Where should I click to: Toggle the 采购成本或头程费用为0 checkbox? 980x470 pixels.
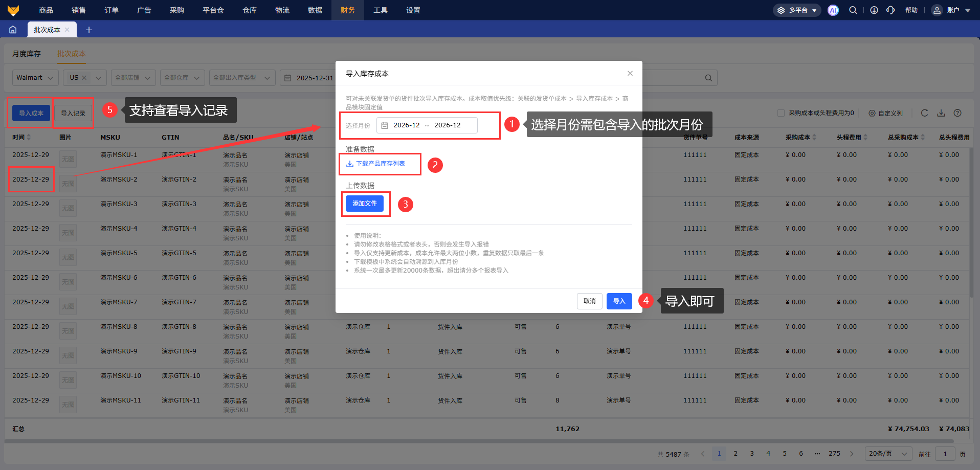coord(781,113)
